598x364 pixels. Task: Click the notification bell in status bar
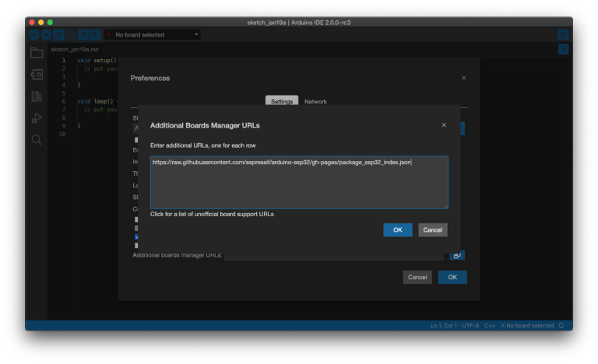[x=561, y=326]
